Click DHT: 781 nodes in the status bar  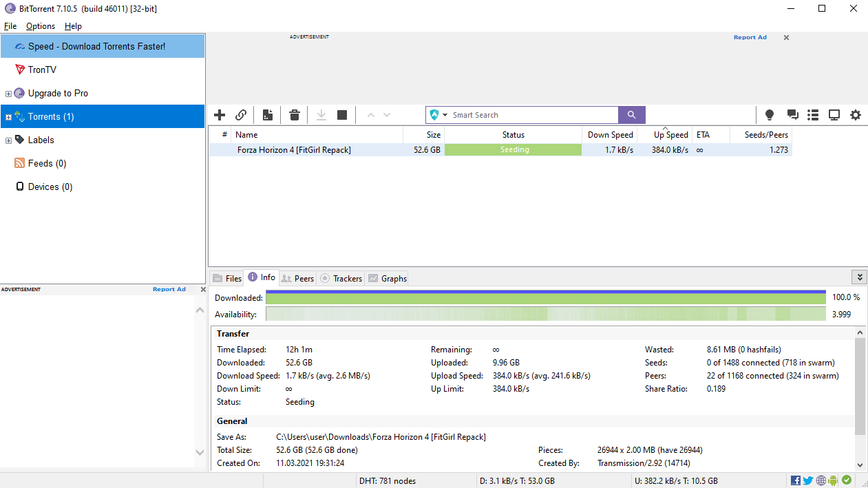(388, 480)
